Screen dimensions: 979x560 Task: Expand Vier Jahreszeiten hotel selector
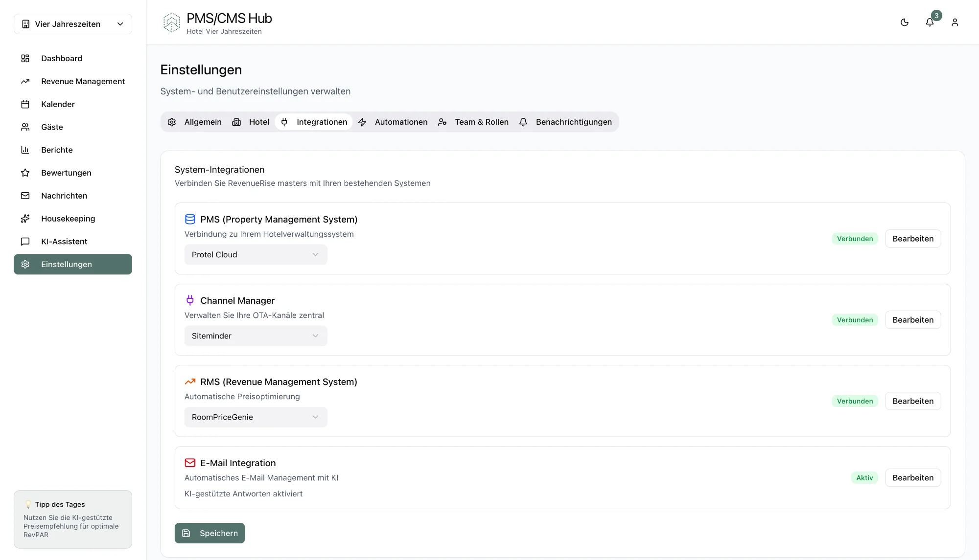tap(73, 24)
